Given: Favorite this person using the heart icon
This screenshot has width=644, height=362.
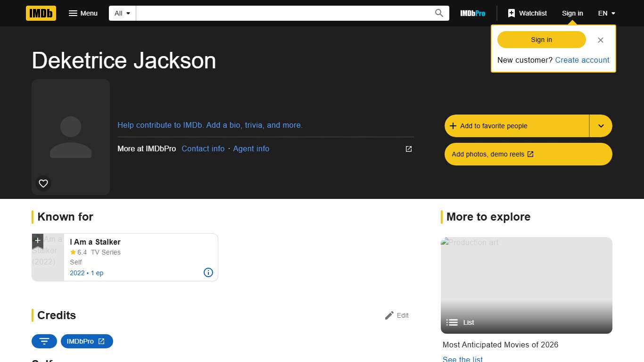Looking at the screenshot, I should [43, 183].
